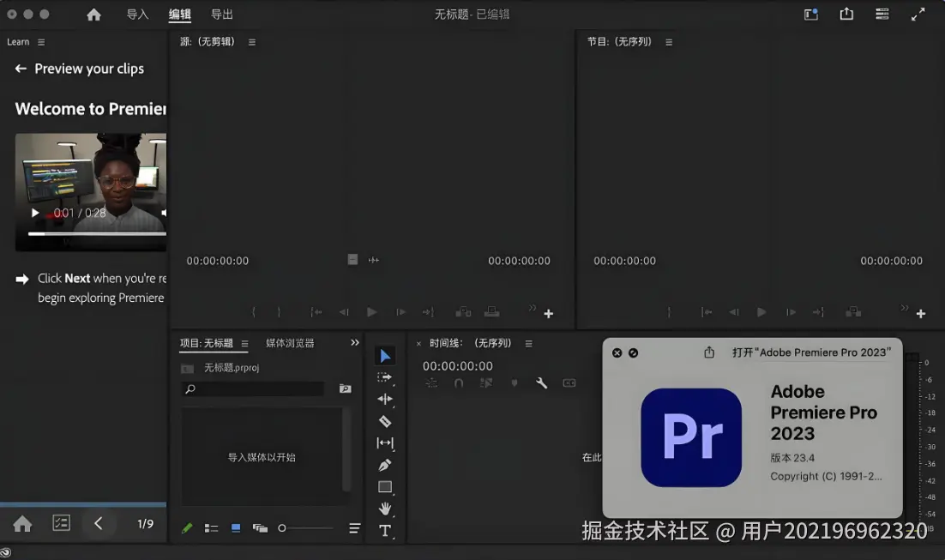
Task: Open the 导入 workspace tab
Action: pos(137,14)
